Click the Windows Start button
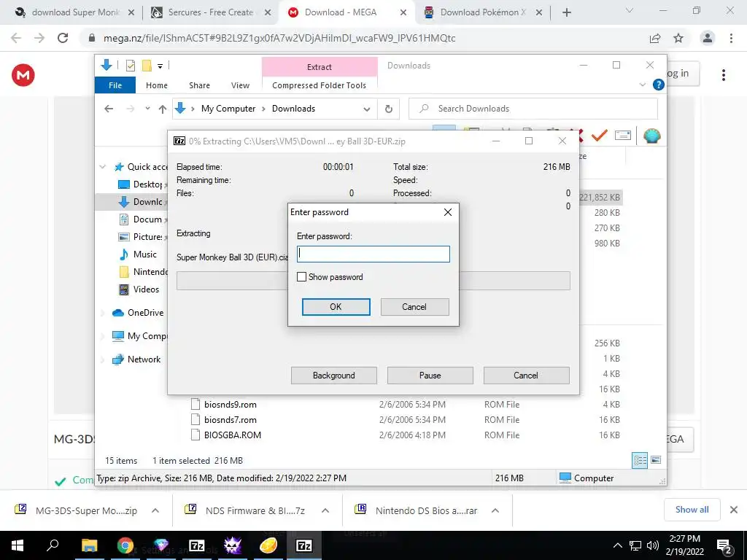The width and height of the screenshot is (747, 560). (x=18, y=545)
